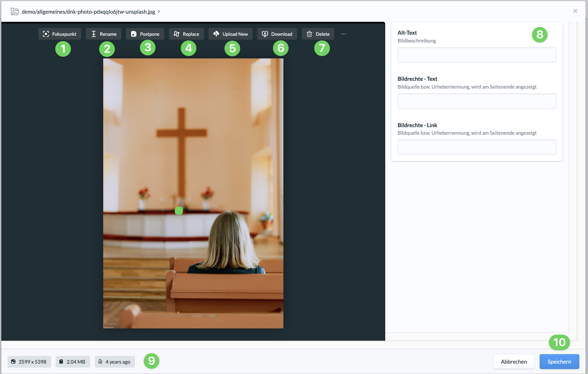Click the 4 years ago timestamp badge
Viewport: 588px width, 374px height.
pyautogui.click(x=115, y=362)
